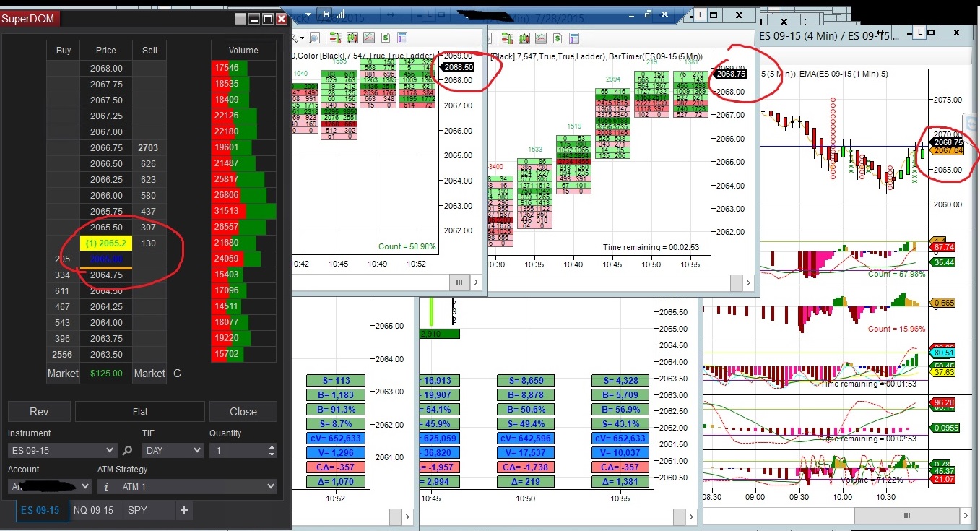This screenshot has width=980, height=531.
Task: Click the cV= 642,596 stats box
Action: [x=526, y=439]
